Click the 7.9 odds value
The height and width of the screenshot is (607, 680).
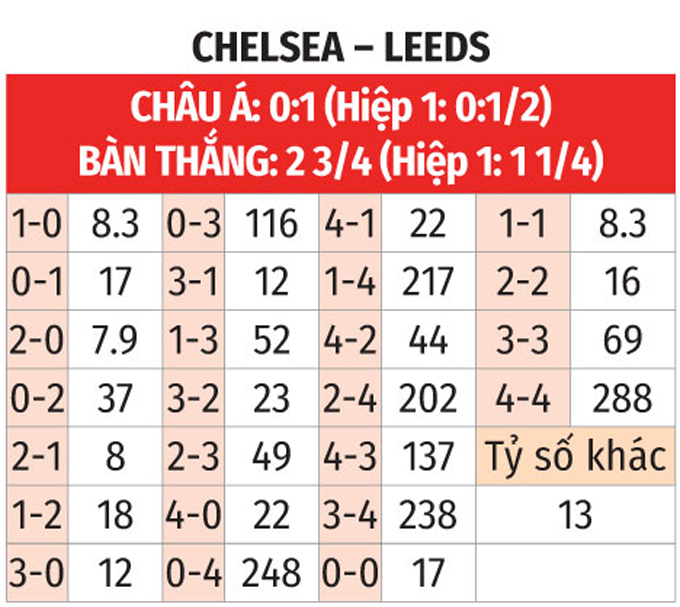(x=113, y=341)
